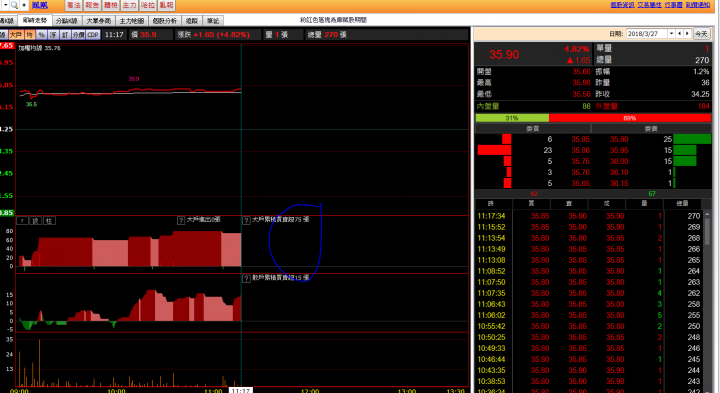Image resolution: width=720 pixels, height=393 pixels.
Task: Select the 10:38:53 trade row
Action: 589,381
